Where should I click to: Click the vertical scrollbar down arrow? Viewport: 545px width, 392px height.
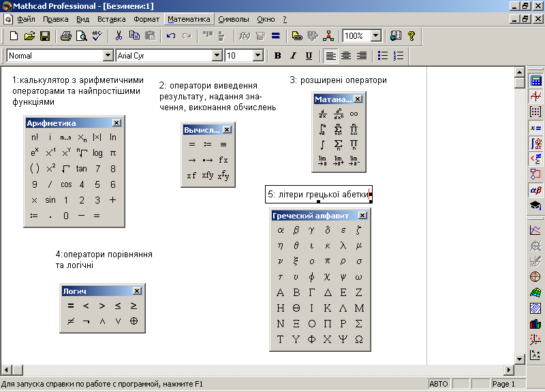click(519, 359)
